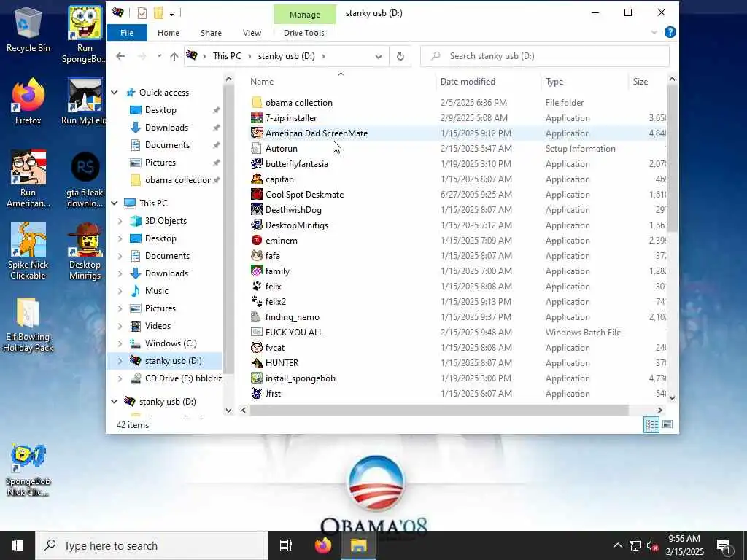Click the HUNTER application icon
This screenshot has height=560, width=747.
257,362
